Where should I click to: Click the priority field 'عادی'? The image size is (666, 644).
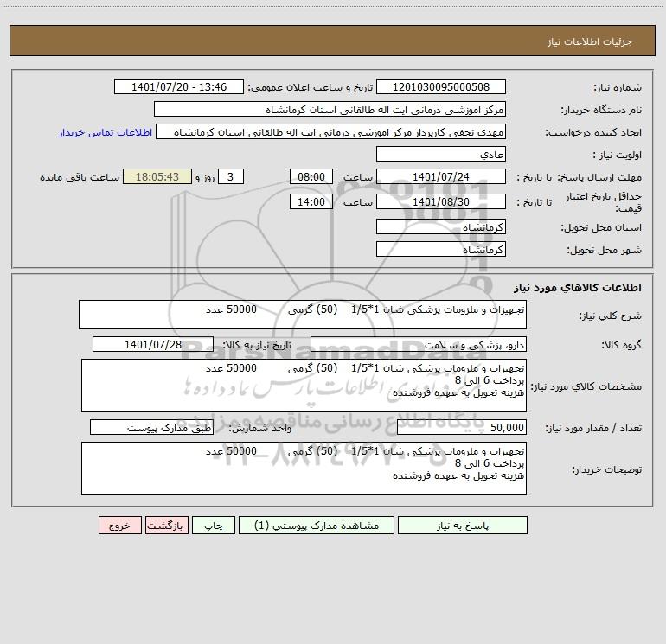pyautogui.click(x=441, y=154)
